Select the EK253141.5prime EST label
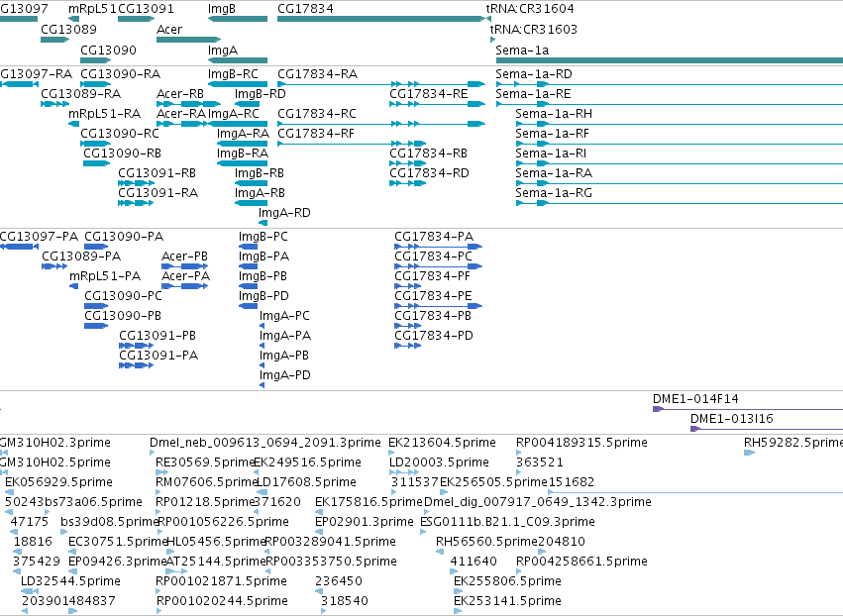 coord(507,601)
